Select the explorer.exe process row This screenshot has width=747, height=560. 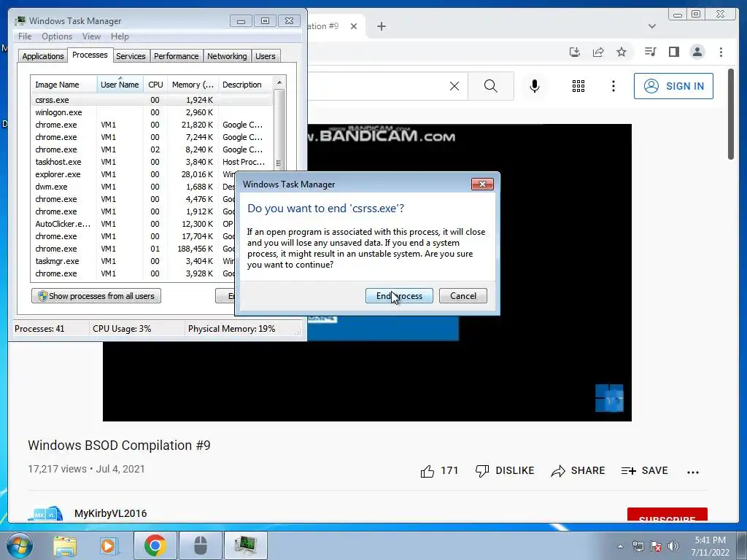tap(133, 174)
